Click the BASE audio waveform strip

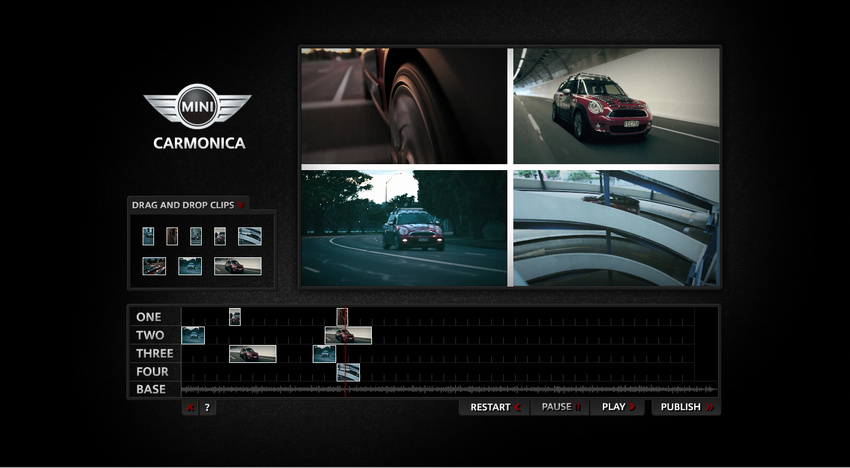[449, 389]
